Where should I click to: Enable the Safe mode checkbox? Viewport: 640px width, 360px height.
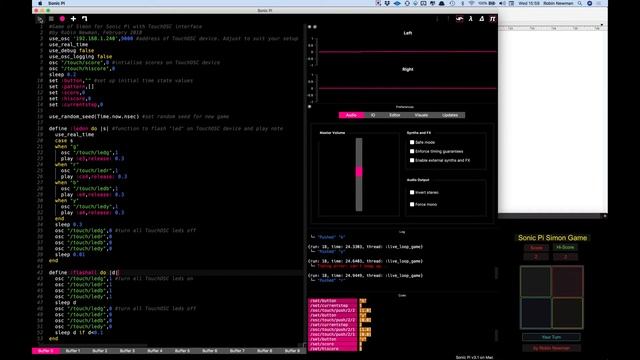(x=412, y=142)
